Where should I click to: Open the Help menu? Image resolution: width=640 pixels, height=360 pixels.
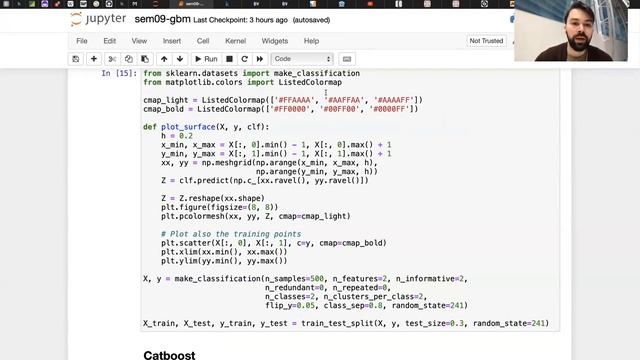[x=311, y=41]
